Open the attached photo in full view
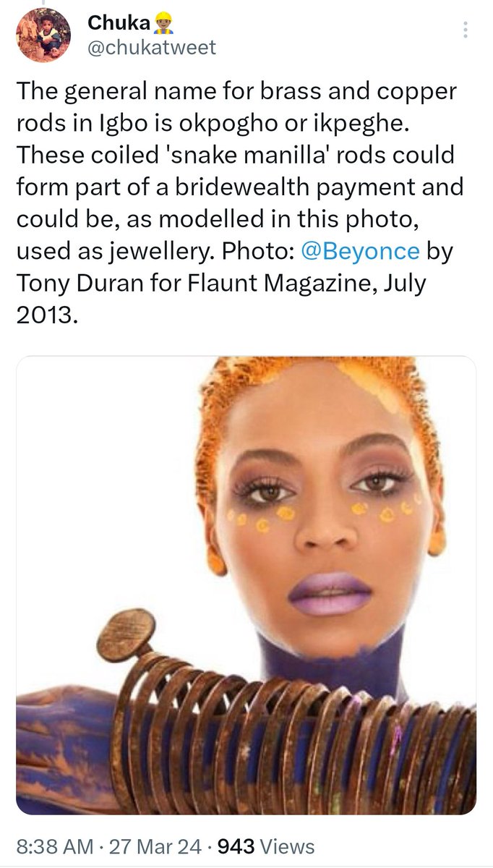This screenshot has height=868, width=493. pyautogui.click(x=246, y=586)
